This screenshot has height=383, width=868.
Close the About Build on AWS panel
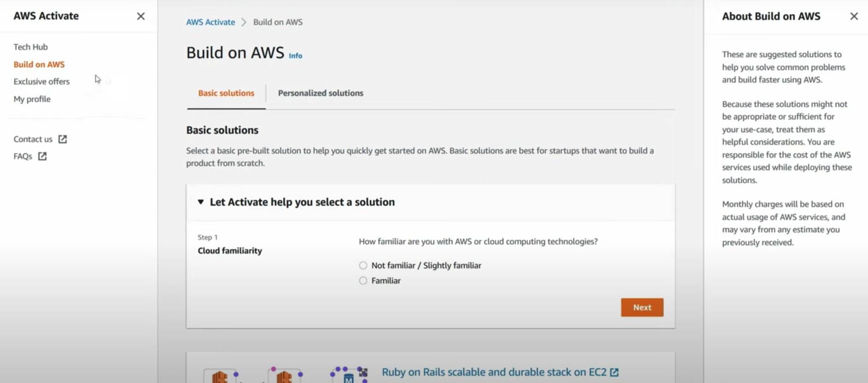click(854, 16)
